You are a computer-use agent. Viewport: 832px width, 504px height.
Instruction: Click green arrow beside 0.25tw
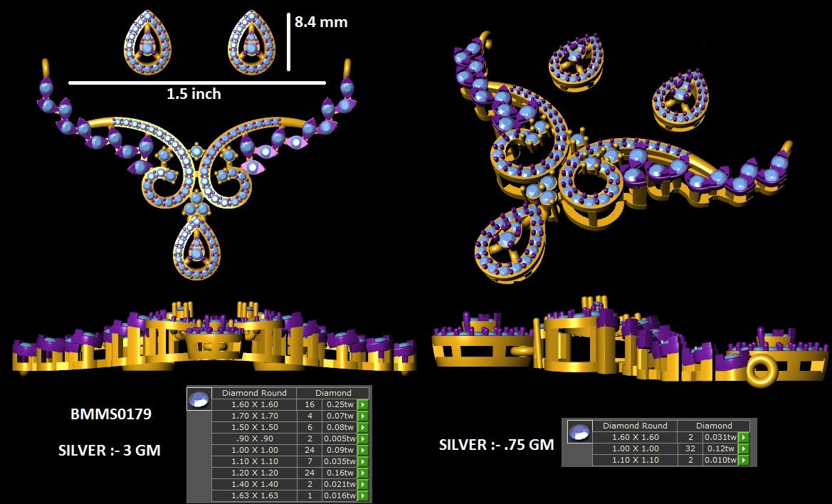363,404
